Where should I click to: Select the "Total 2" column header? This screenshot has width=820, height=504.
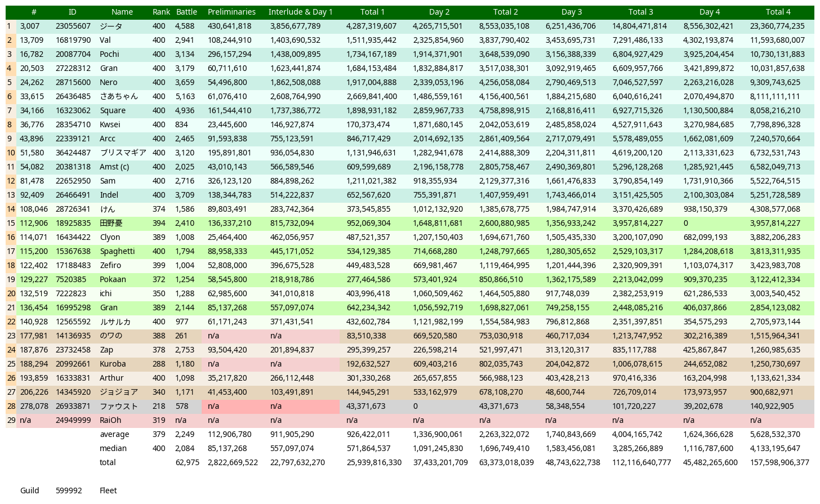tap(506, 12)
